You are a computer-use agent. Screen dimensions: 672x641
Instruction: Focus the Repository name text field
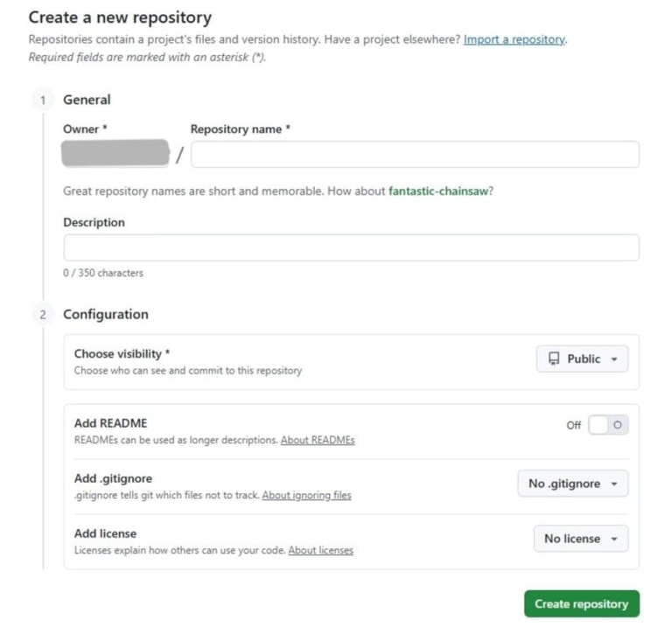pyautogui.click(x=415, y=155)
